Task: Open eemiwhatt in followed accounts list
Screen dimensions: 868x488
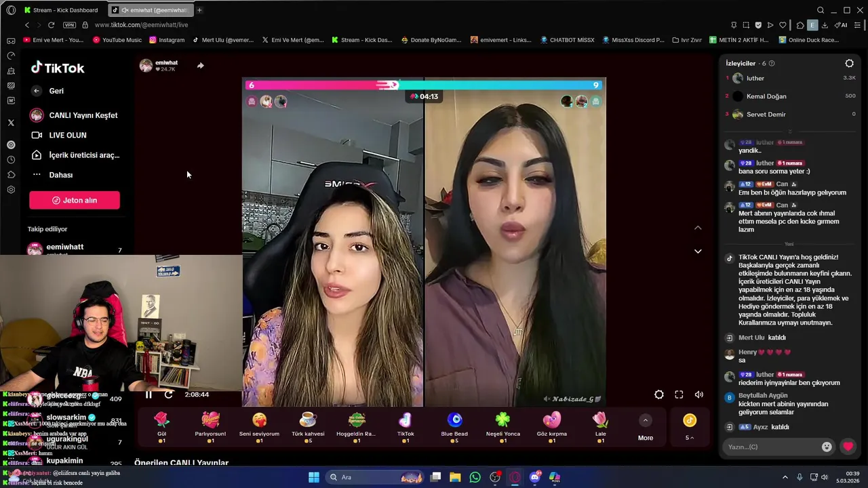Action: 75,249
